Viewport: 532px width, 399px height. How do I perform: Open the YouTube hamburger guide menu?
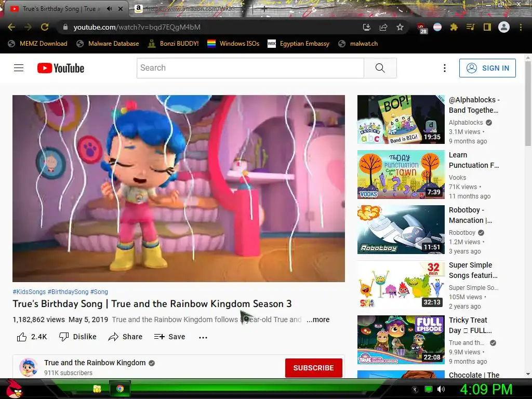(x=19, y=68)
